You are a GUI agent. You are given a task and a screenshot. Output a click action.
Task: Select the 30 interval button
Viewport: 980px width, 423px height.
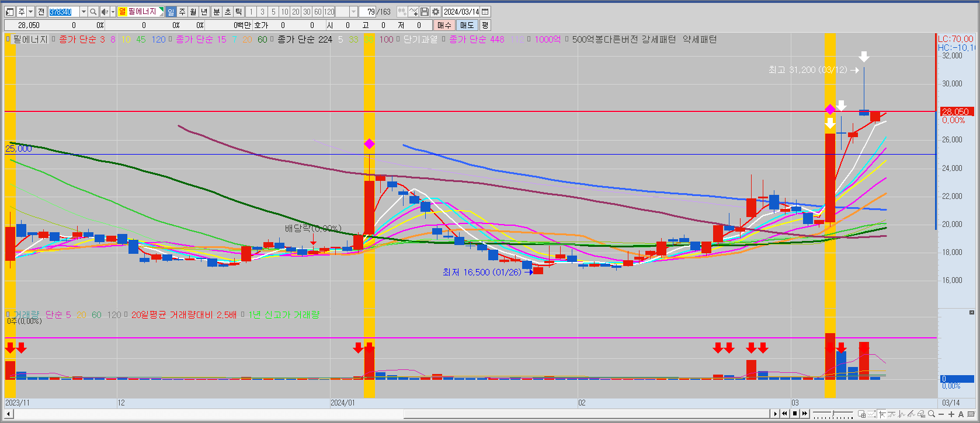coord(307,12)
